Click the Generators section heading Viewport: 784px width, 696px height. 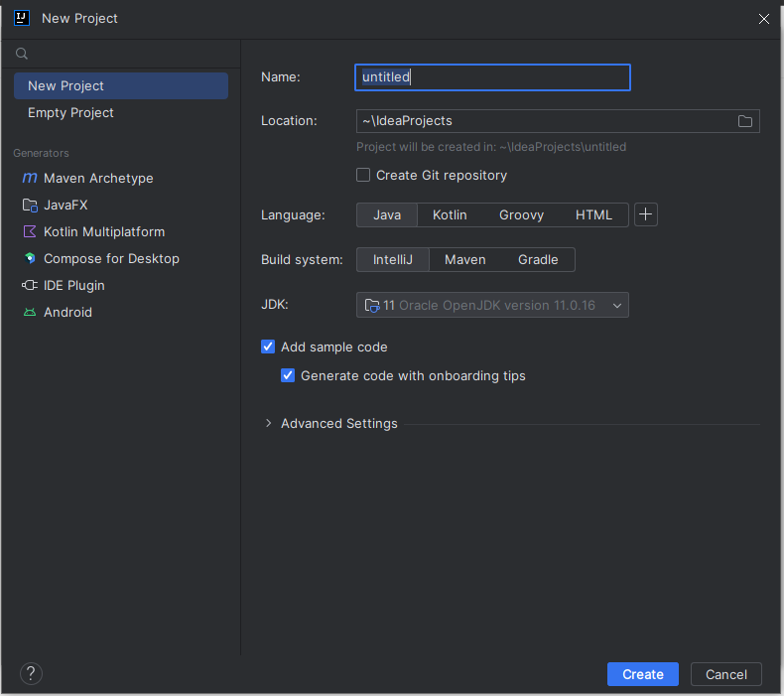click(41, 153)
